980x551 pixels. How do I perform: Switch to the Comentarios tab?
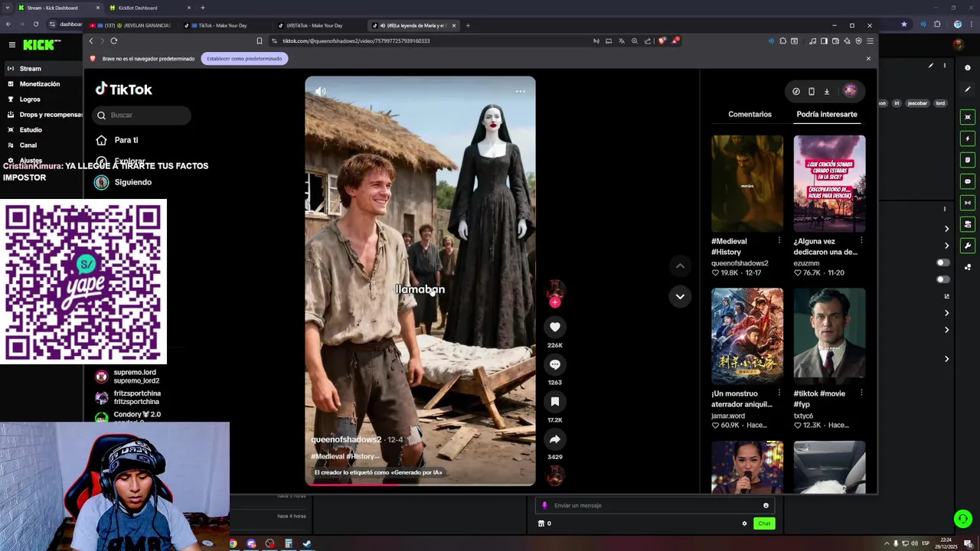[750, 114]
